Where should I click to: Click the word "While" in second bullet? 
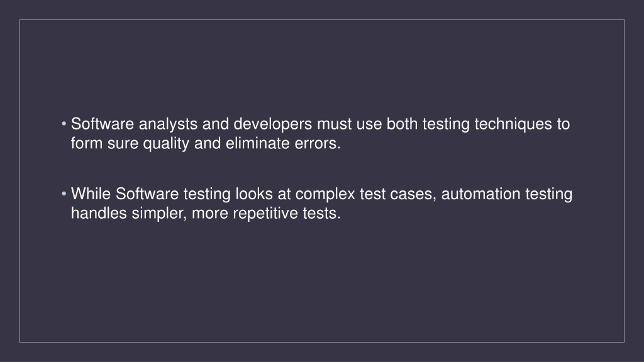point(91,194)
